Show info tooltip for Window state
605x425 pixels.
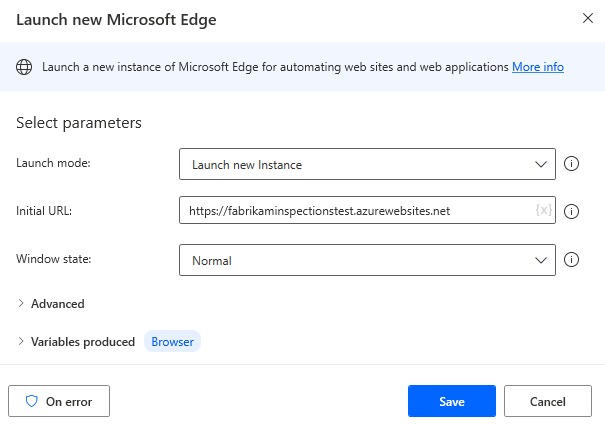tap(572, 260)
